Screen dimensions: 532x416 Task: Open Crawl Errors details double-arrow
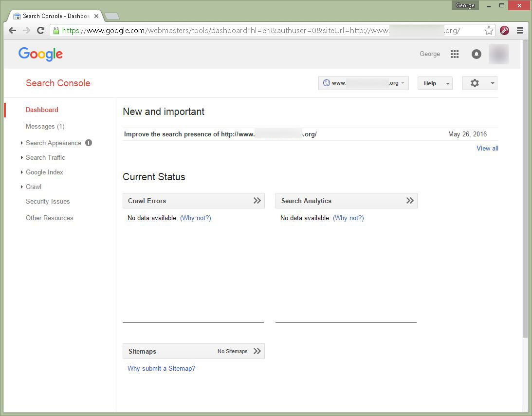(257, 201)
